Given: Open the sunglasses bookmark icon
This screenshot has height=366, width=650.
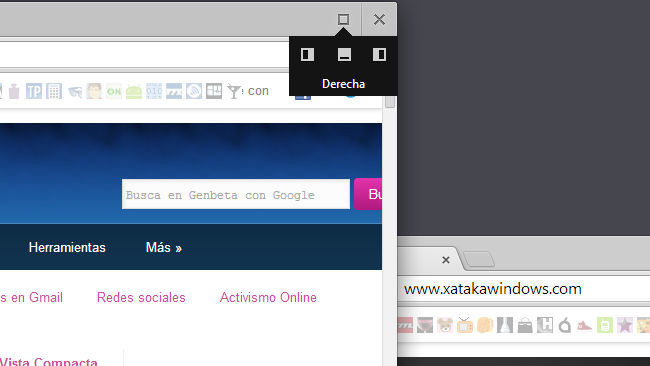Looking at the screenshot, I should [x=75, y=91].
